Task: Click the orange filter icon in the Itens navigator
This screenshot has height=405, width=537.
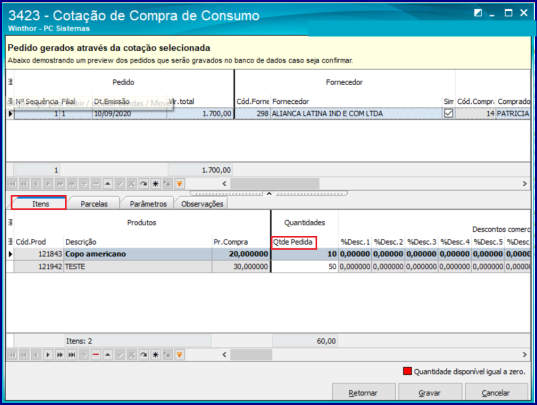Action: (x=179, y=355)
